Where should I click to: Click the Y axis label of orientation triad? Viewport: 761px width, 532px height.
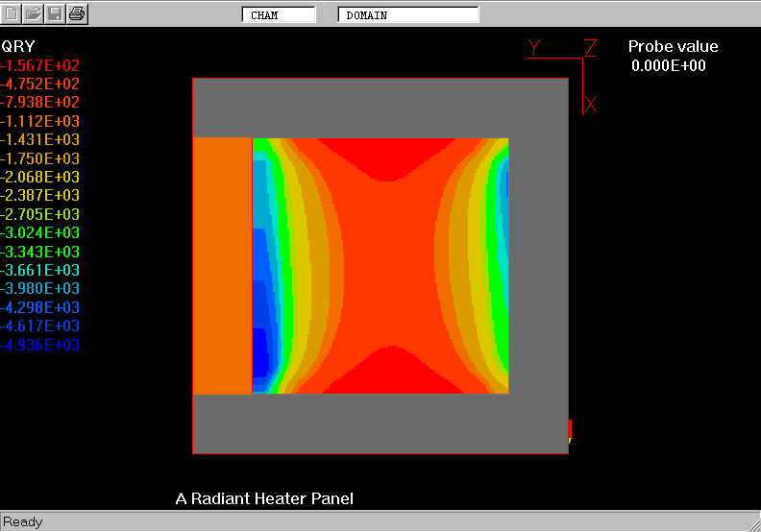click(534, 47)
